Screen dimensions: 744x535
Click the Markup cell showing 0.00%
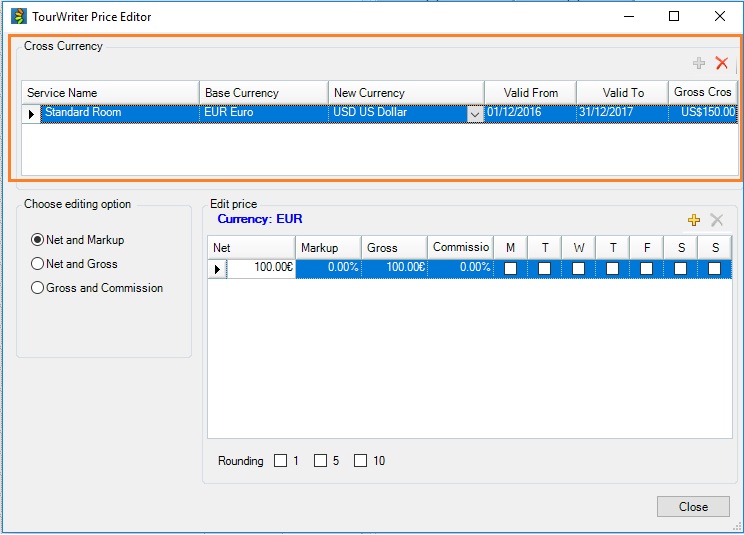coord(328,268)
